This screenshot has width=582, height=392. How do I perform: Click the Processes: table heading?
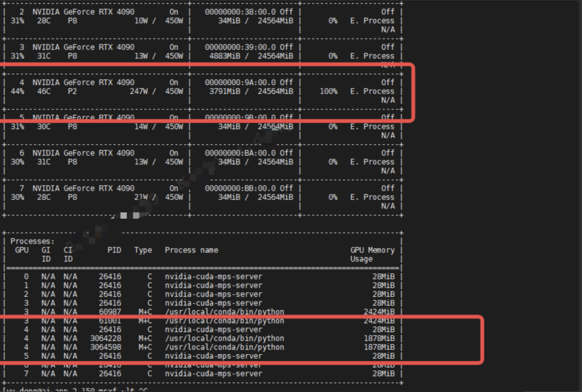click(32, 241)
